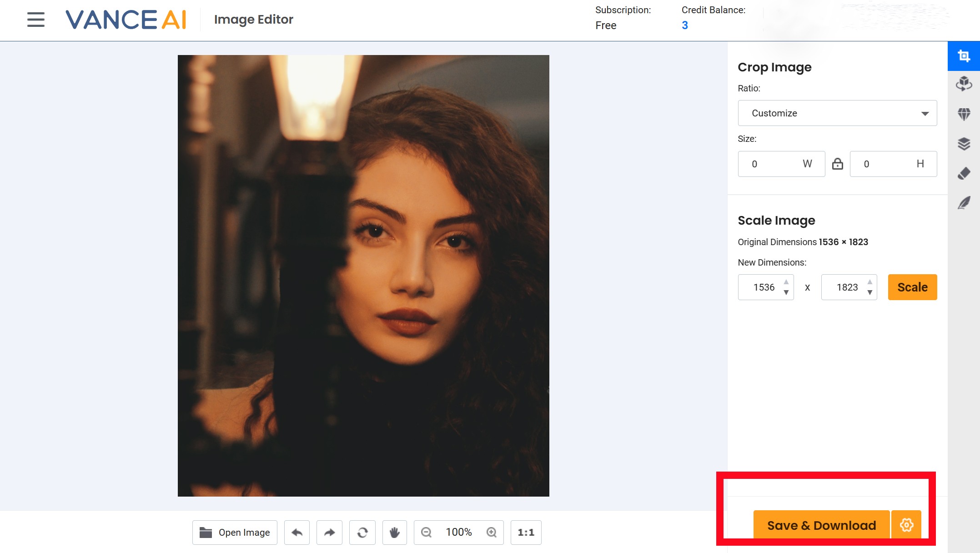Open Credit Balance via the 3 link
Image resolution: width=980 pixels, height=553 pixels.
tap(685, 25)
